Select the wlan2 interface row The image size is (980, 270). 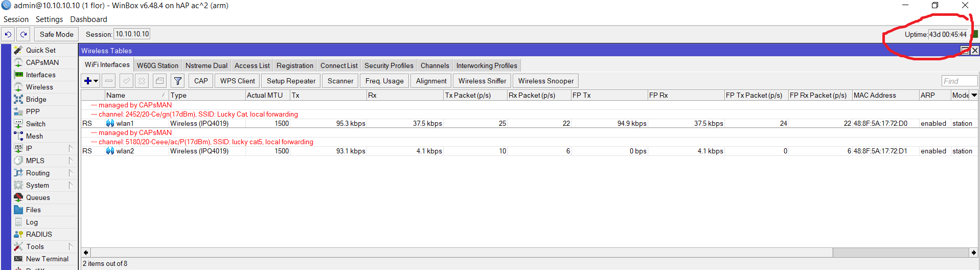[x=529, y=151]
